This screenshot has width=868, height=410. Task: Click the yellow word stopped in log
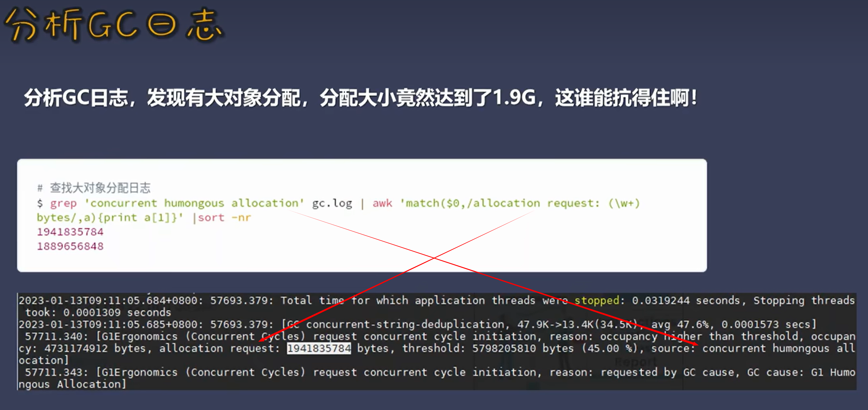(x=596, y=301)
